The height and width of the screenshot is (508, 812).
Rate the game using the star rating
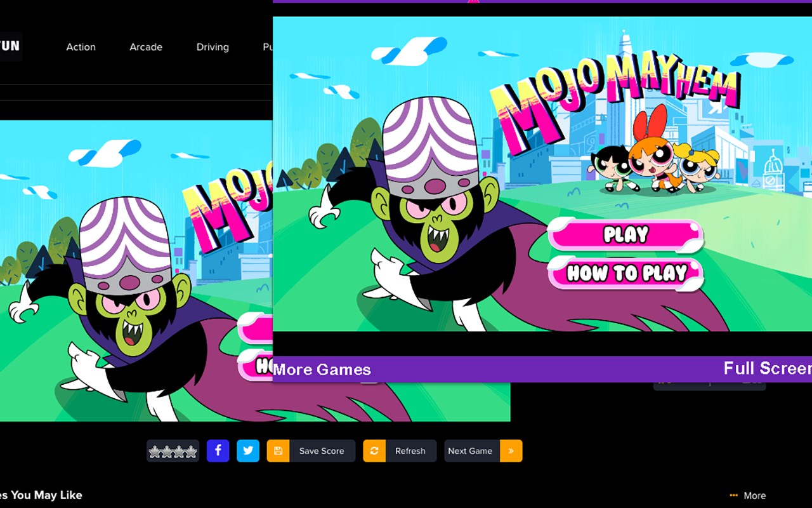tap(173, 451)
